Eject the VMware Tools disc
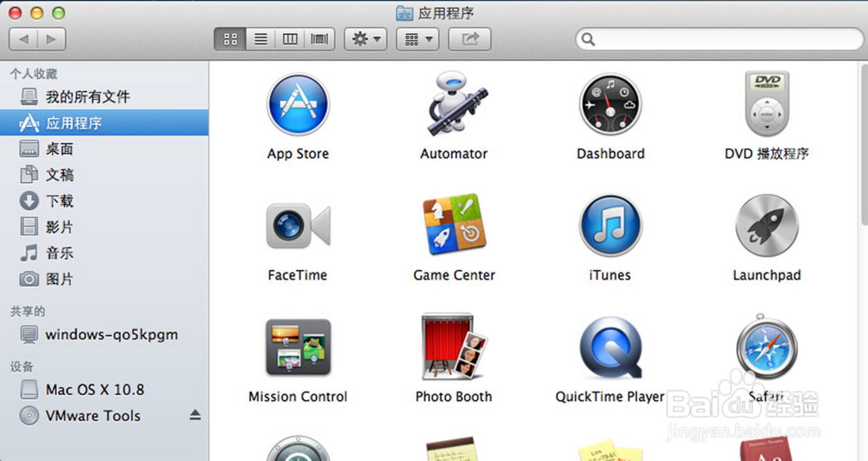The image size is (868, 461). (194, 415)
